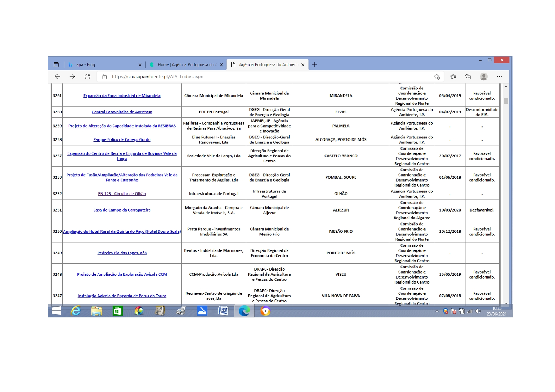Open taskbar clock showing 10:33

pyautogui.click(x=496, y=311)
